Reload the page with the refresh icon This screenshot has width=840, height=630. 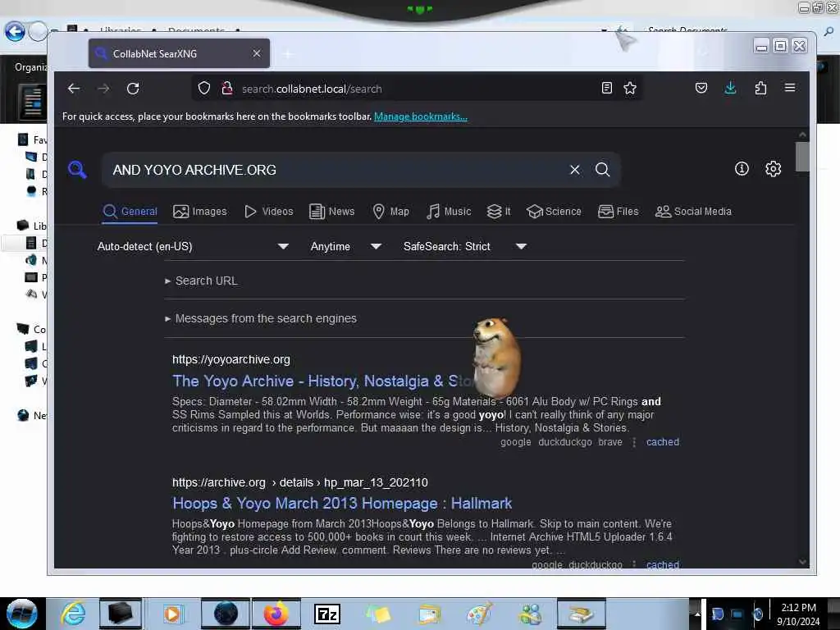[x=133, y=89]
